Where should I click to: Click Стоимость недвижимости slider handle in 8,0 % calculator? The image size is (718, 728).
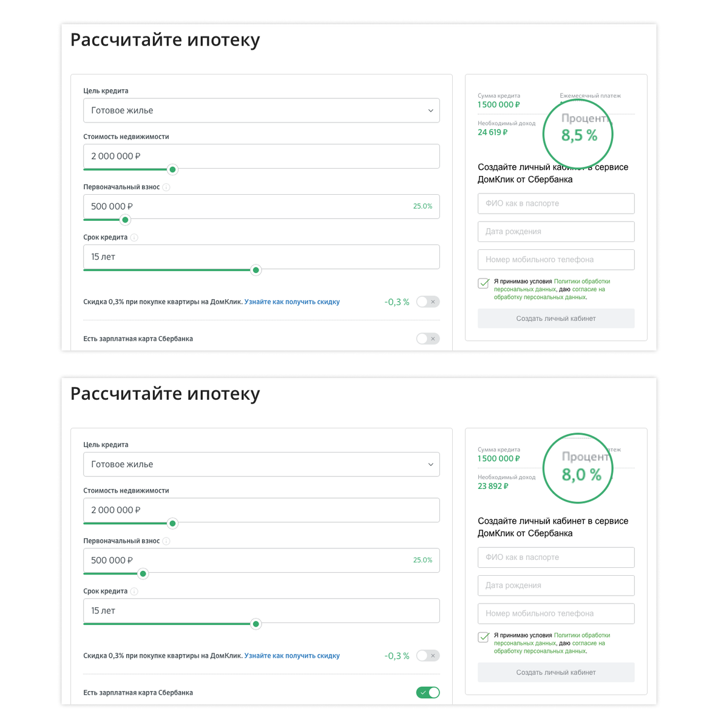[172, 523]
